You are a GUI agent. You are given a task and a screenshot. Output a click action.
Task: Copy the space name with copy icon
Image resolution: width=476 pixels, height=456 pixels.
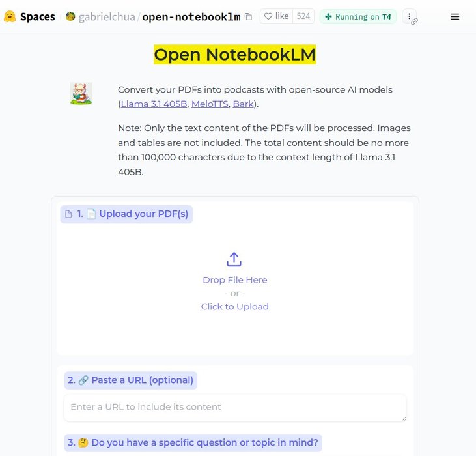click(x=248, y=17)
